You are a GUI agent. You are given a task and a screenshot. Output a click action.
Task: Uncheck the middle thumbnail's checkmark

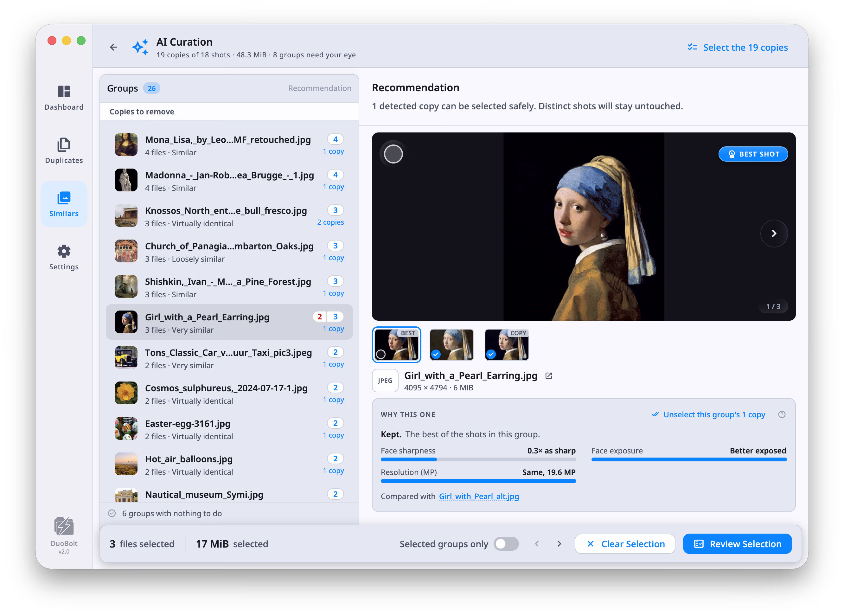436,354
